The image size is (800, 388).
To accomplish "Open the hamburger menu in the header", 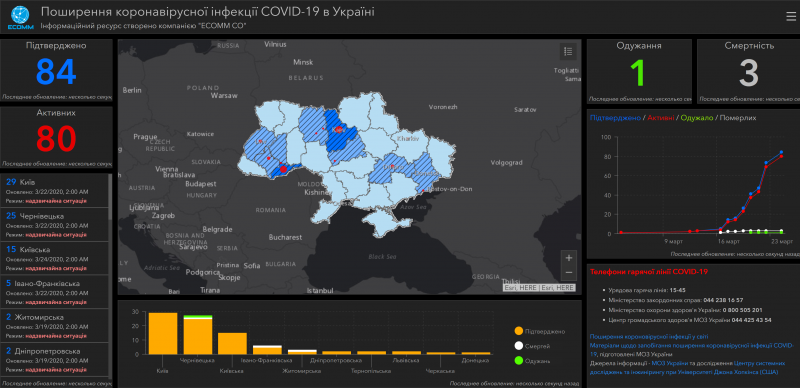I will tap(790, 16).
